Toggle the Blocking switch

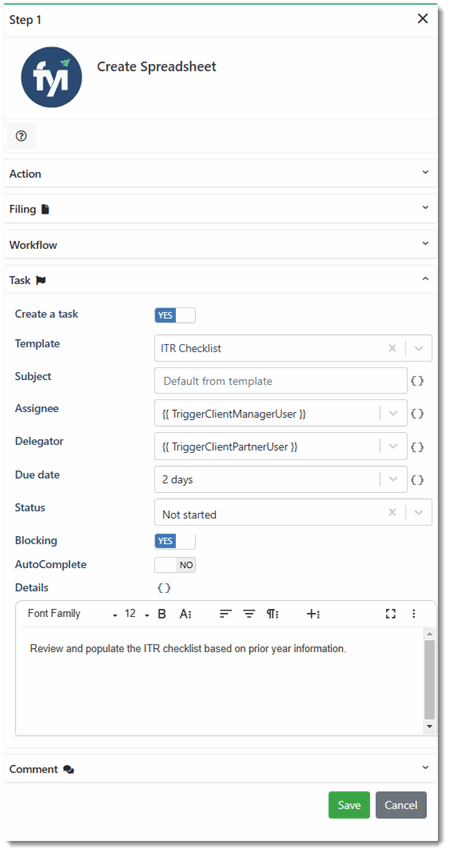[x=175, y=541]
